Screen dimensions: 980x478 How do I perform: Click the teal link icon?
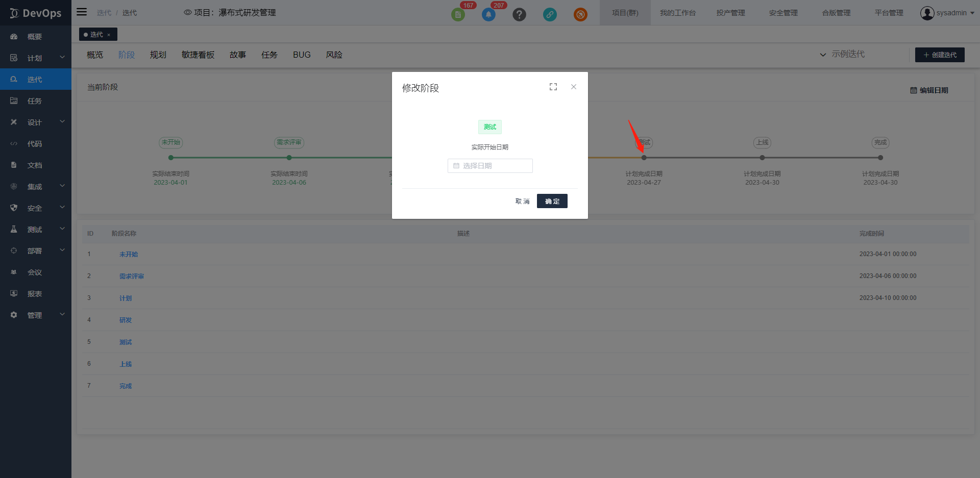[x=550, y=15]
